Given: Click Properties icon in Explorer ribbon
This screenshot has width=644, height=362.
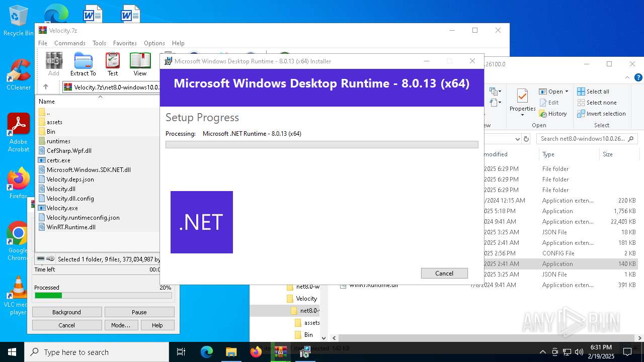Looking at the screenshot, I should [522, 97].
